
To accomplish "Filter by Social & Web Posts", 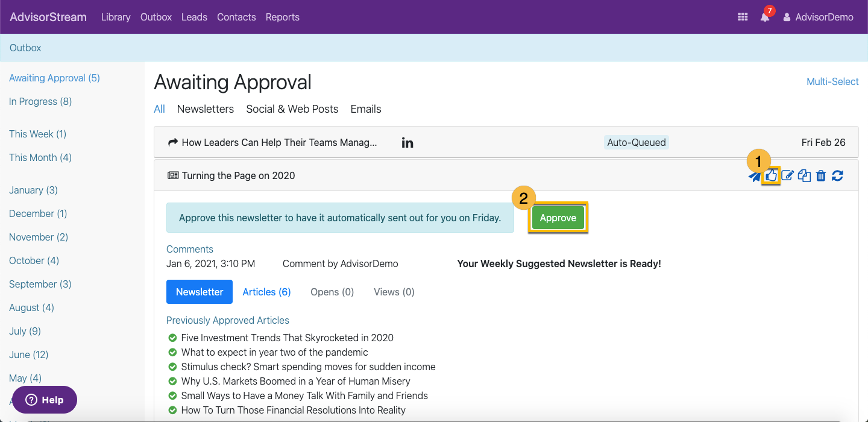I will click(x=292, y=109).
